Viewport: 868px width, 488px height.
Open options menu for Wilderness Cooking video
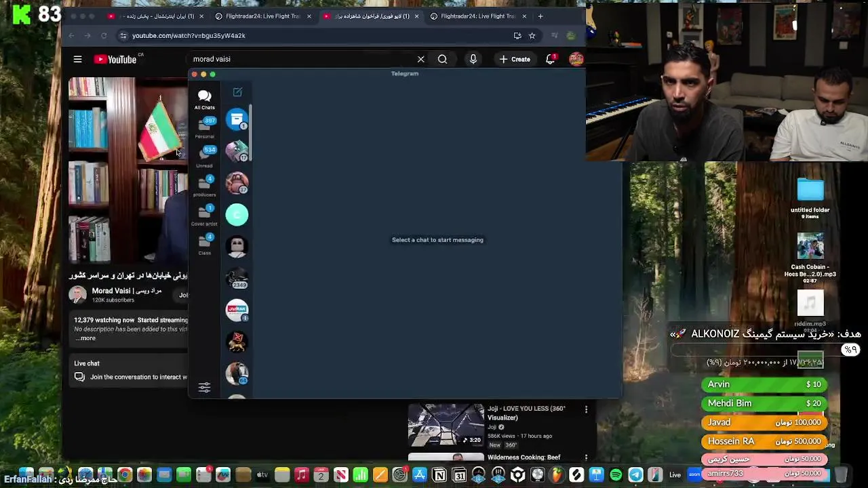click(586, 457)
